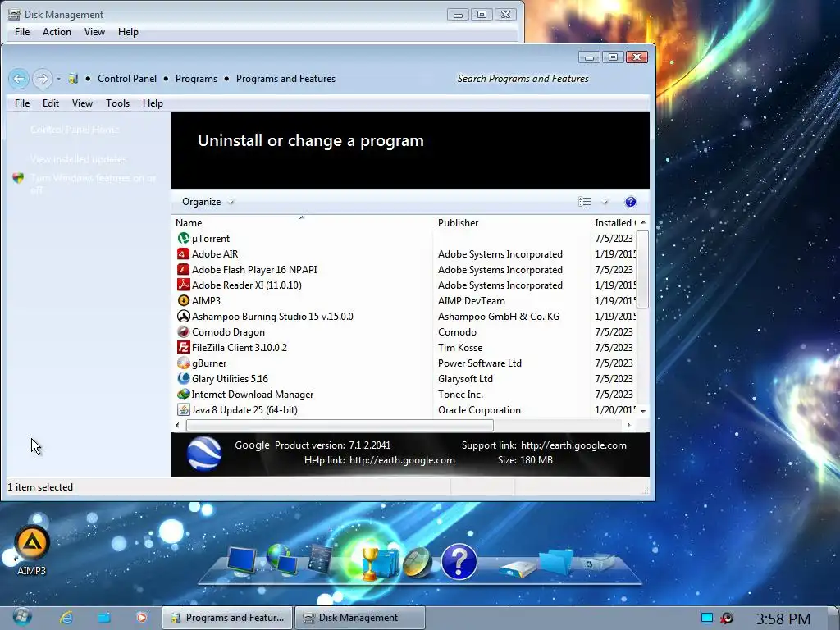The width and height of the screenshot is (840, 630).
Task: Open File menu in Programs and Features
Action: 22,103
